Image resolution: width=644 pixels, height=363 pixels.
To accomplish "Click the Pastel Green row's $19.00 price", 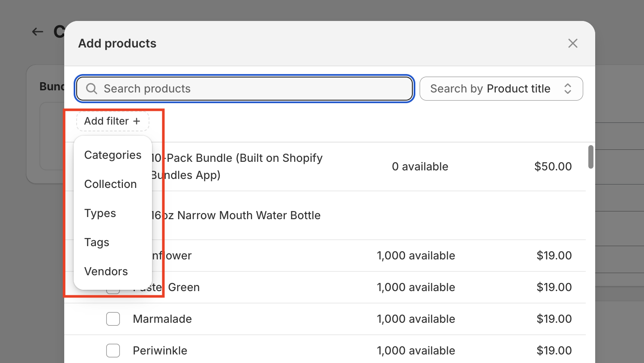I will 554,287.
